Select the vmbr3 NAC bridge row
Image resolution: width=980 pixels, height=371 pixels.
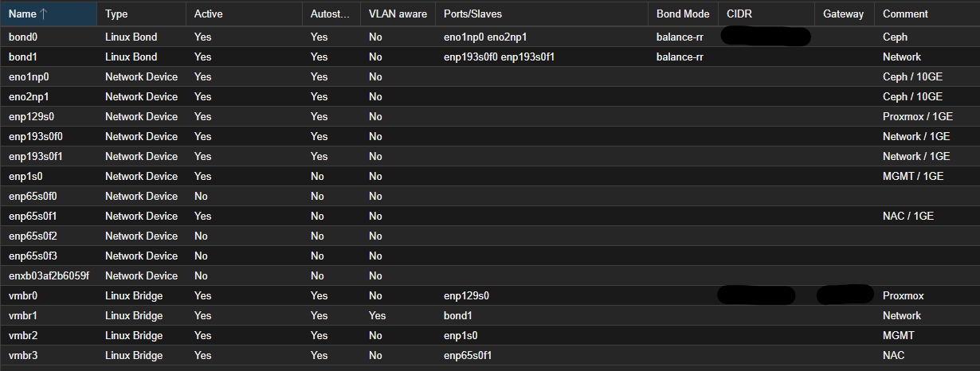click(23, 356)
